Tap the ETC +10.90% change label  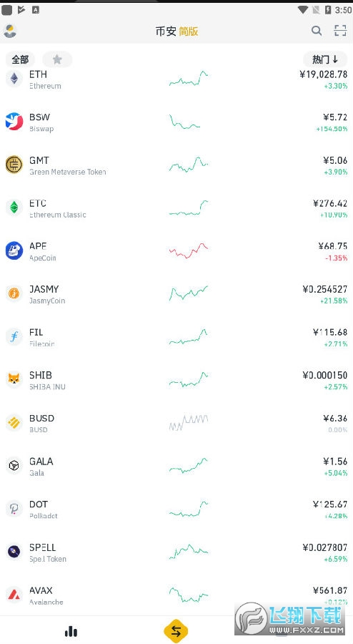coord(334,215)
